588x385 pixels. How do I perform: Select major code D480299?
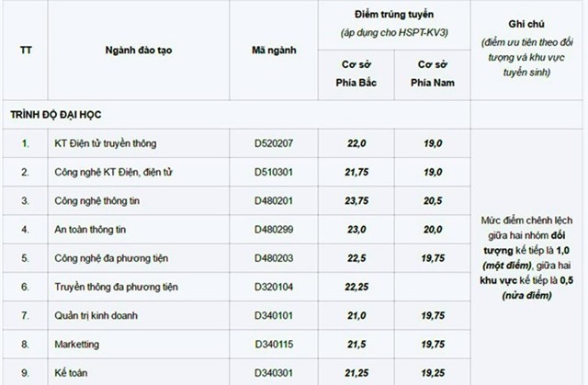click(x=275, y=229)
